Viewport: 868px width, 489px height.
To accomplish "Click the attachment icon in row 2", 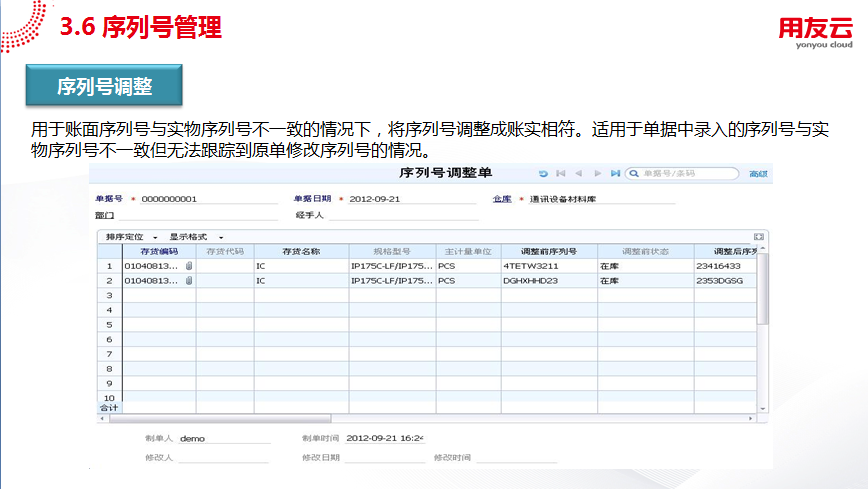I will 189,281.
